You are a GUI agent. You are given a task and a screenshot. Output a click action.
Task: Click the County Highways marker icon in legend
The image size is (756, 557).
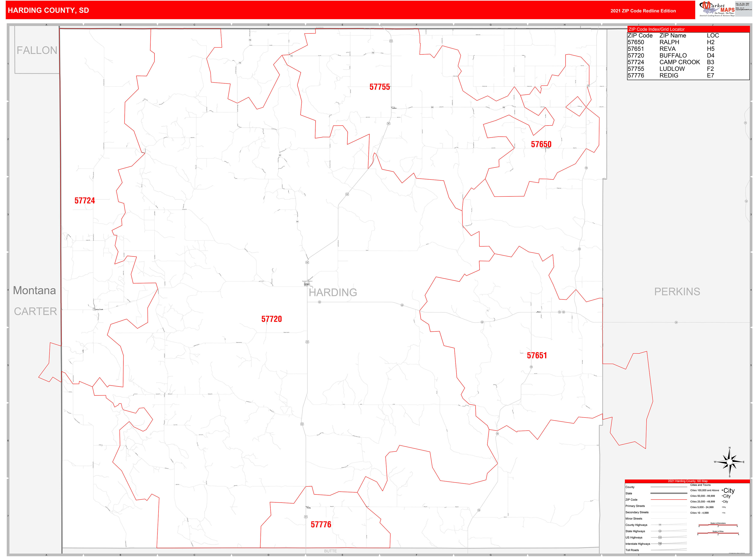coord(660,525)
